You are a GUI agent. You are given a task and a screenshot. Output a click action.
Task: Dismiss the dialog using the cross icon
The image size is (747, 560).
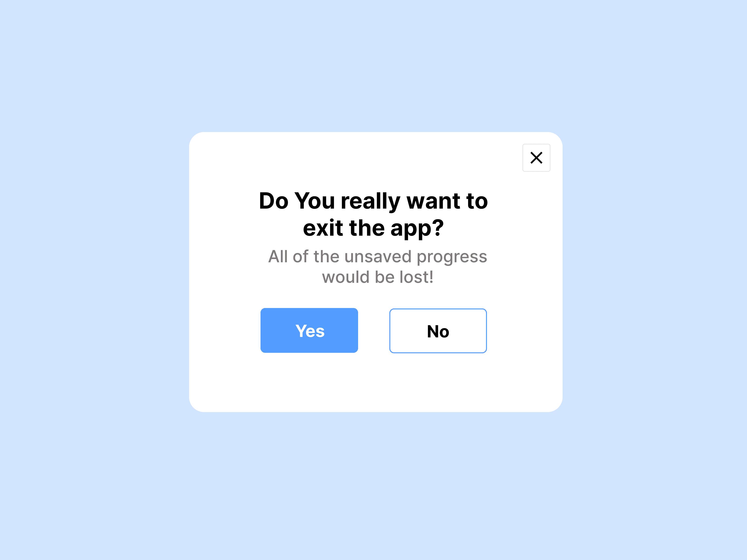pos(536,158)
